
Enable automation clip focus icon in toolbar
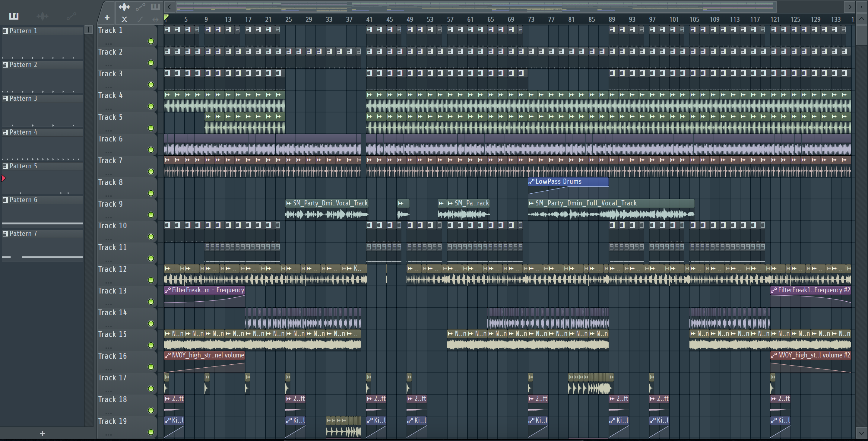tap(140, 7)
